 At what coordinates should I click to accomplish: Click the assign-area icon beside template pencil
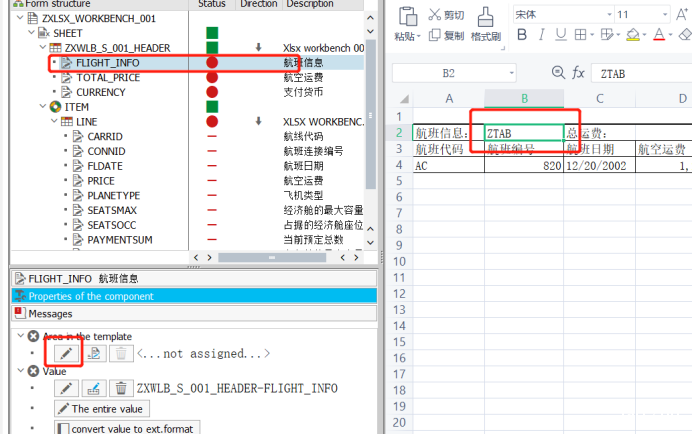(x=94, y=353)
